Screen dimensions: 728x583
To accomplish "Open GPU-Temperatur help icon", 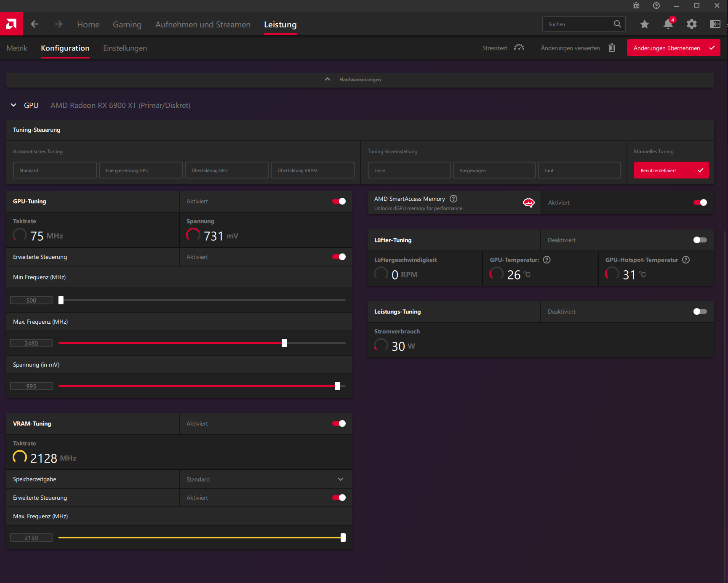I will (x=547, y=260).
